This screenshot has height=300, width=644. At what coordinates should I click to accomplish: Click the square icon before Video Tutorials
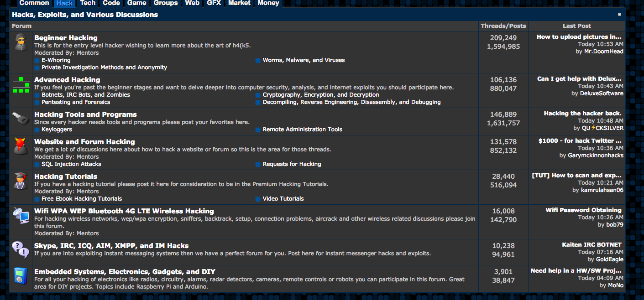pyautogui.click(x=257, y=199)
